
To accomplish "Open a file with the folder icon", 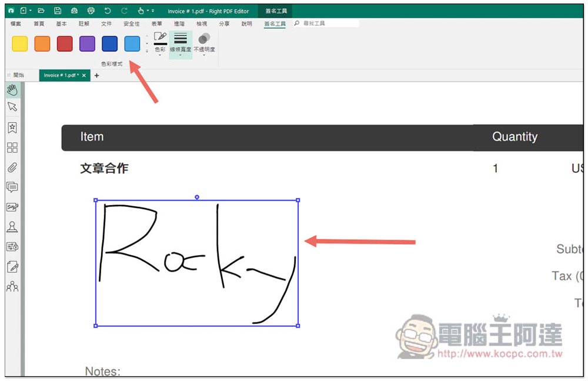I will tap(41, 11).
